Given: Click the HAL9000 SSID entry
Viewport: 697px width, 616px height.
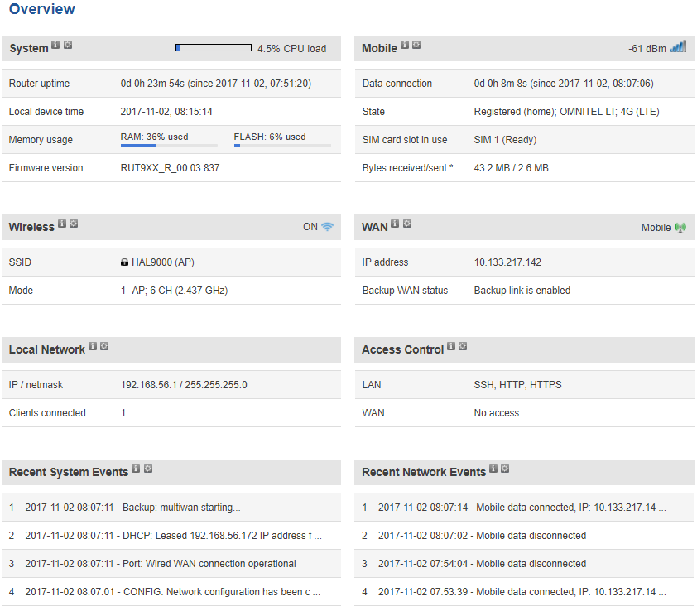Looking at the screenshot, I should click(x=162, y=262).
